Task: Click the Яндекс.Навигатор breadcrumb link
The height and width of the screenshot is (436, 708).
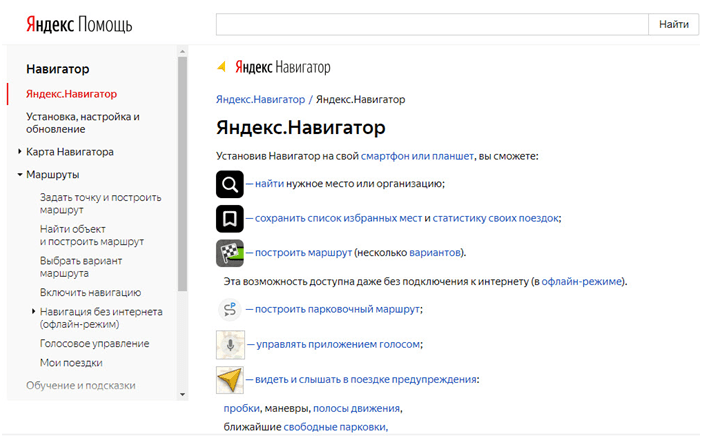Action: click(260, 99)
